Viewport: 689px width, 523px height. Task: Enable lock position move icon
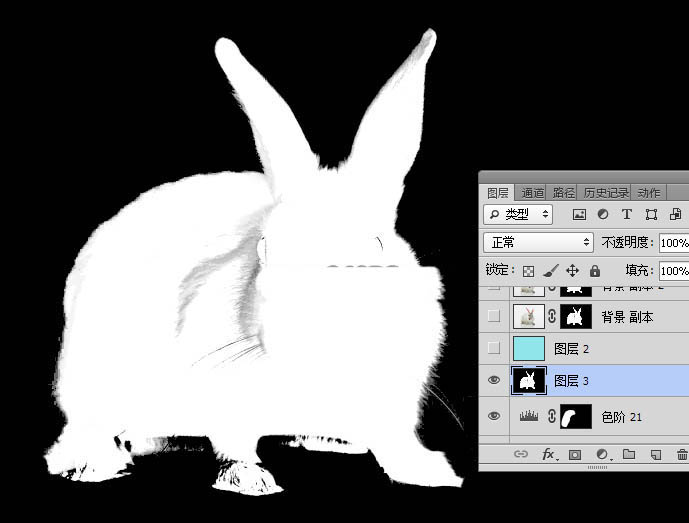coord(573,271)
